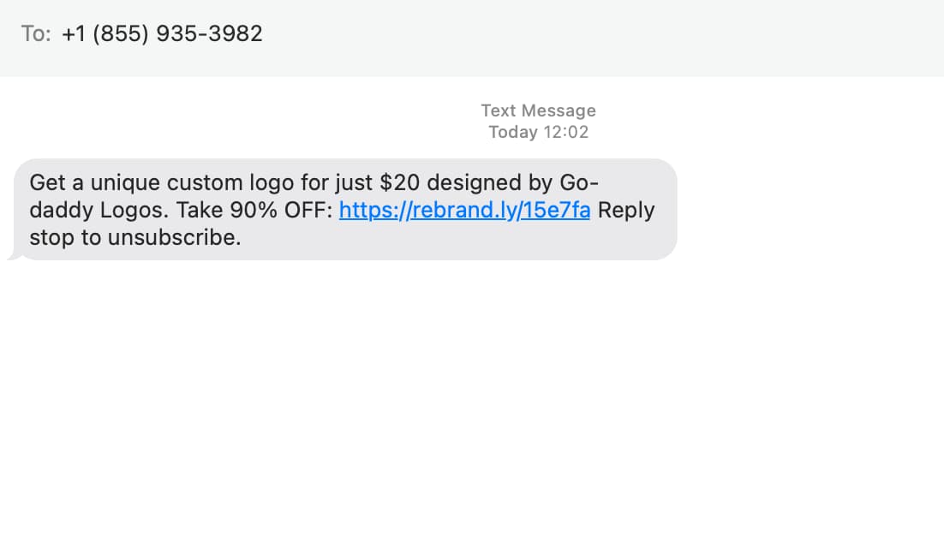Viewport: 944px width, 560px height.
Task: Click the recipient header bar
Action: 472,38
